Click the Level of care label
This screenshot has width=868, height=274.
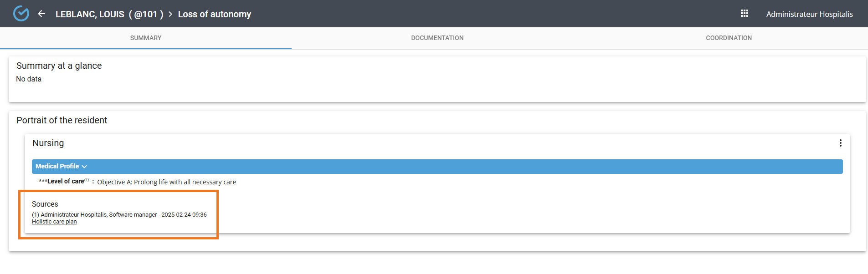tap(63, 182)
